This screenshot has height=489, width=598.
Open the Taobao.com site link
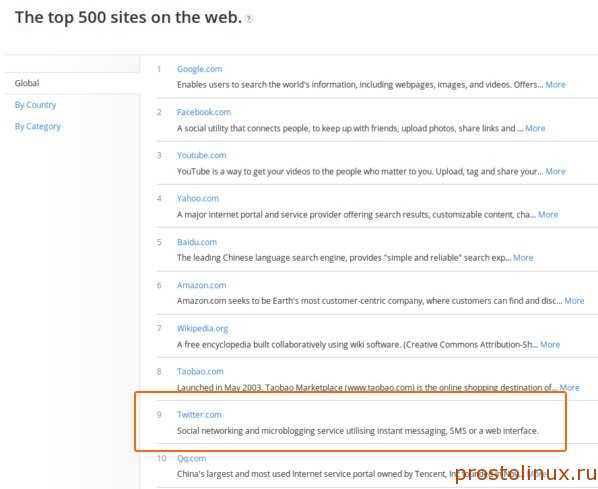tap(200, 372)
